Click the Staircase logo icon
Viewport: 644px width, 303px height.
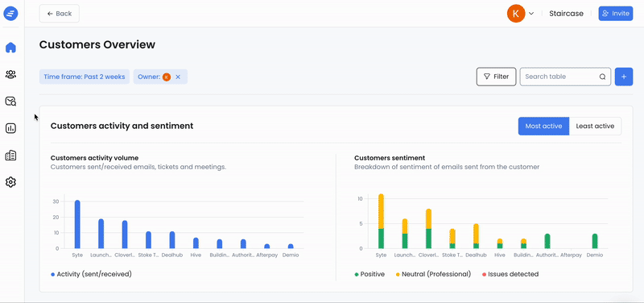tap(10, 14)
